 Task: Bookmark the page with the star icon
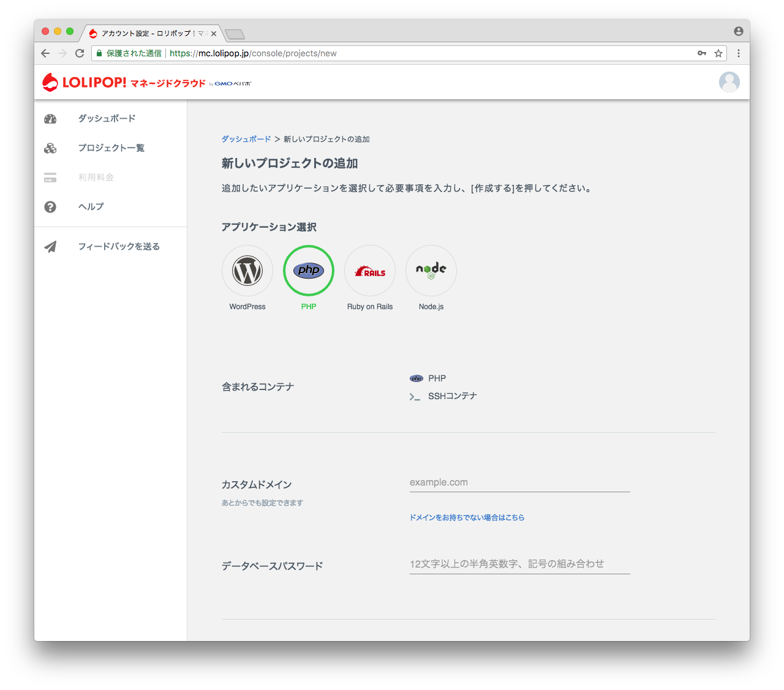(x=718, y=53)
